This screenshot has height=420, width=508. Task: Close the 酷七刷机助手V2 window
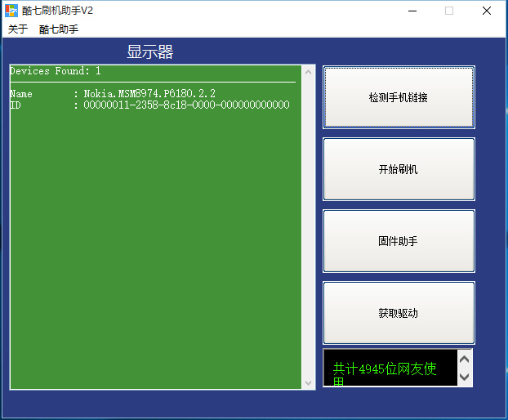(x=487, y=11)
